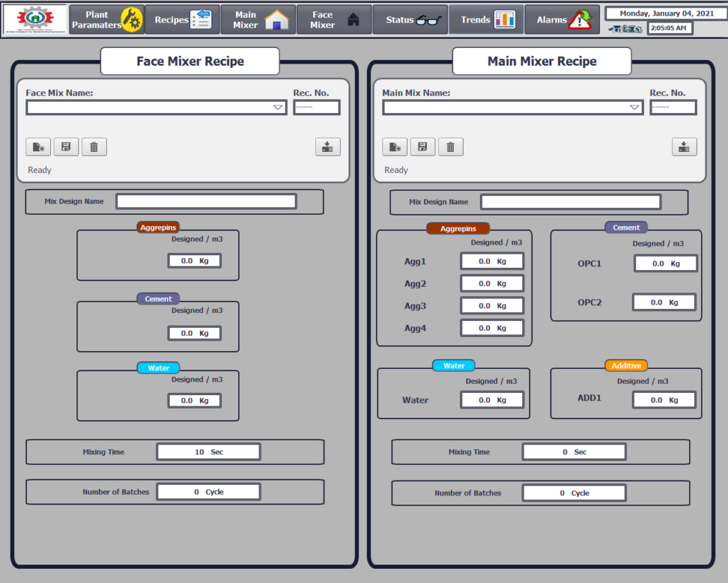Switch to the Status view
The height and width of the screenshot is (583, 728).
[411, 20]
